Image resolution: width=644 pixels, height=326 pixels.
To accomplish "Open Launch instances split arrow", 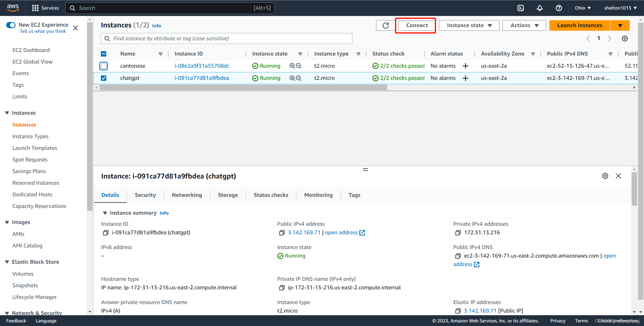I will coord(620,25).
